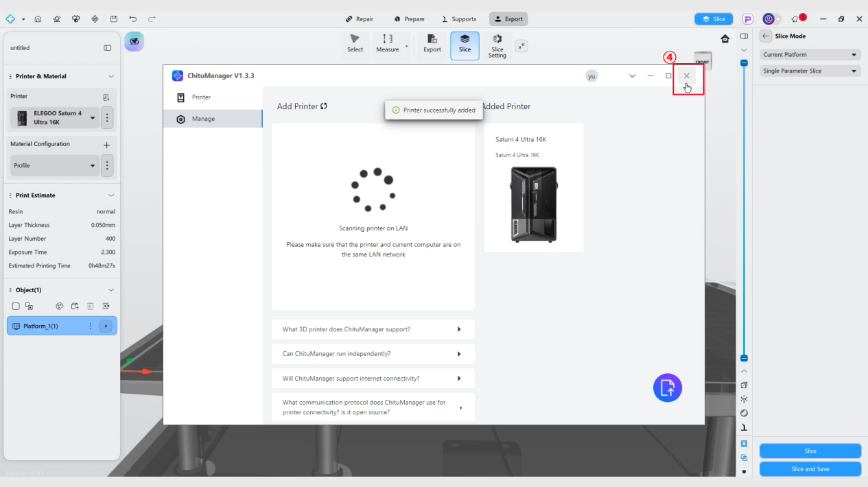Go back with Slice Mode arrow

pyautogui.click(x=766, y=36)
